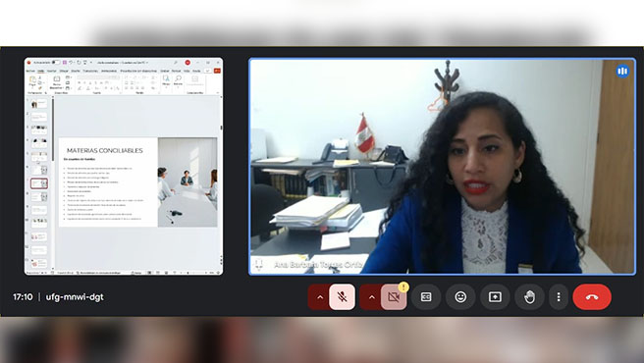Expand audio settings arrow beside the microphone
Image resolution: width=644 pixels, height=363 pixels.
click(320, 297)
